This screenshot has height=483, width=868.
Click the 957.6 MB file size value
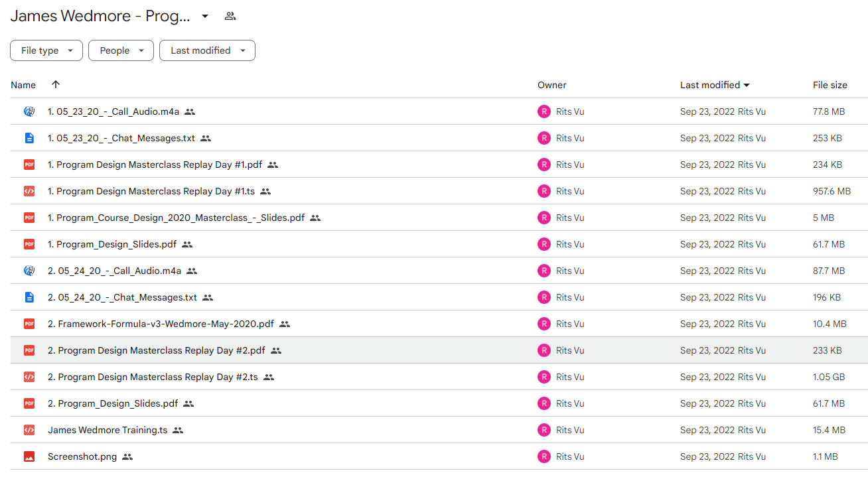pos(832,191)
